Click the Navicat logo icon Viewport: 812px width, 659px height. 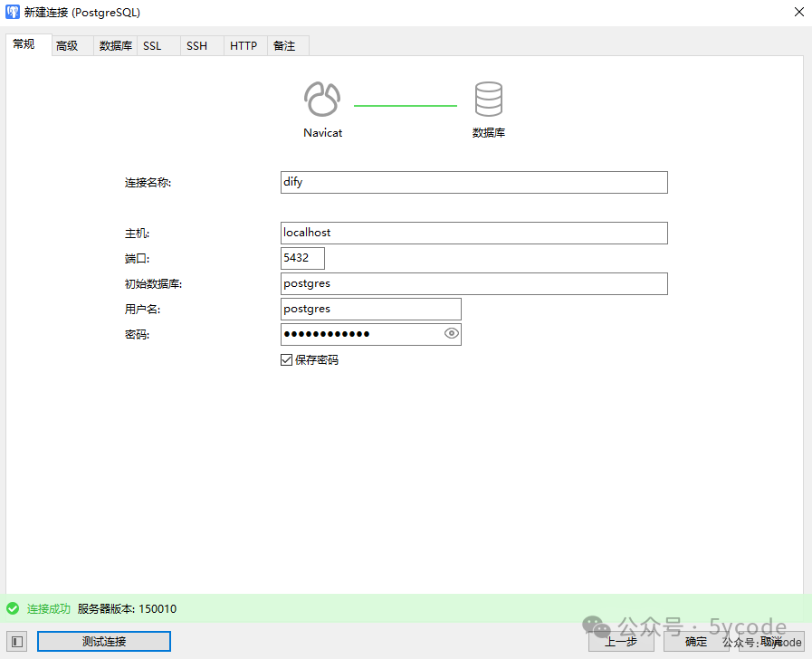click(x=322, y=100)
